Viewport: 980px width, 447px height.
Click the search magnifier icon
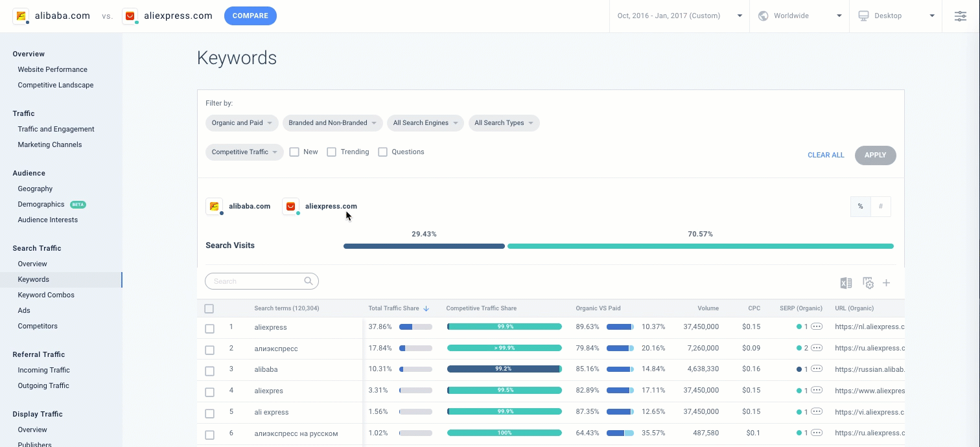(x=309, y=281)
